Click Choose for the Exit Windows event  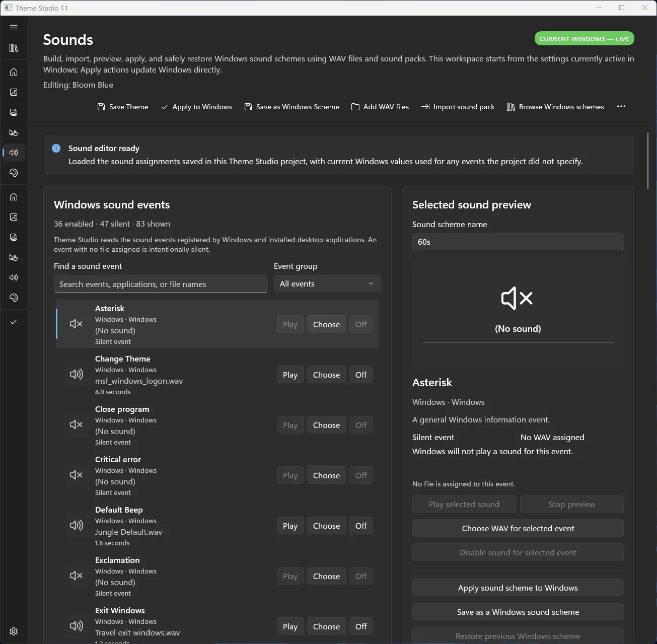[326, 626]
